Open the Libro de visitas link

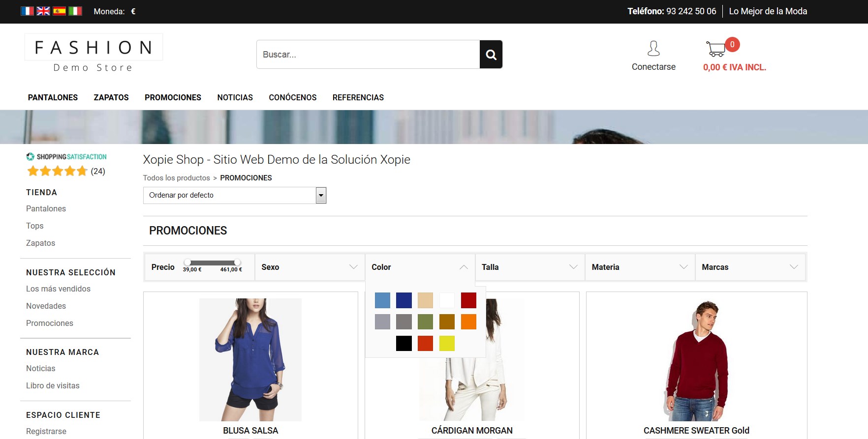[53, 385]
